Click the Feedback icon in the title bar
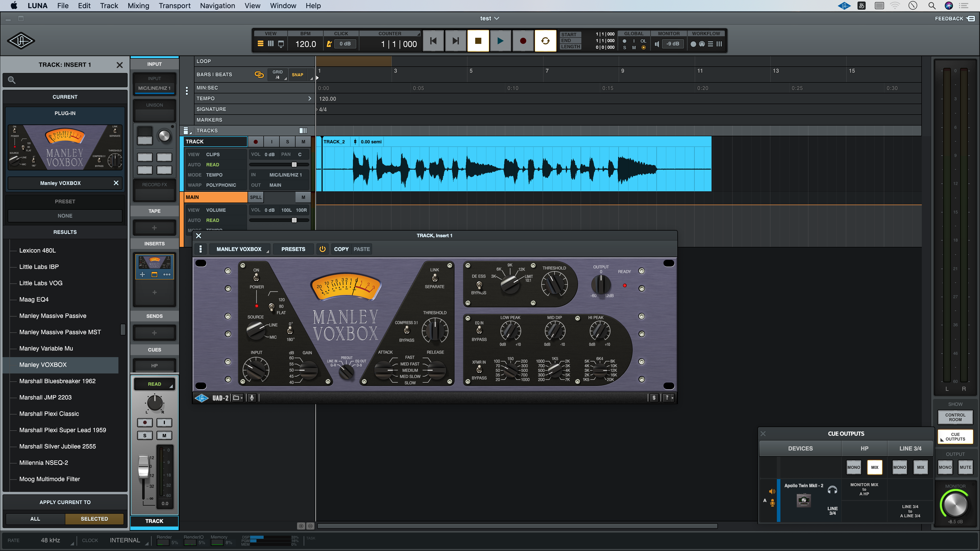Viewport: 980px width, 551px height. [971, 18]
